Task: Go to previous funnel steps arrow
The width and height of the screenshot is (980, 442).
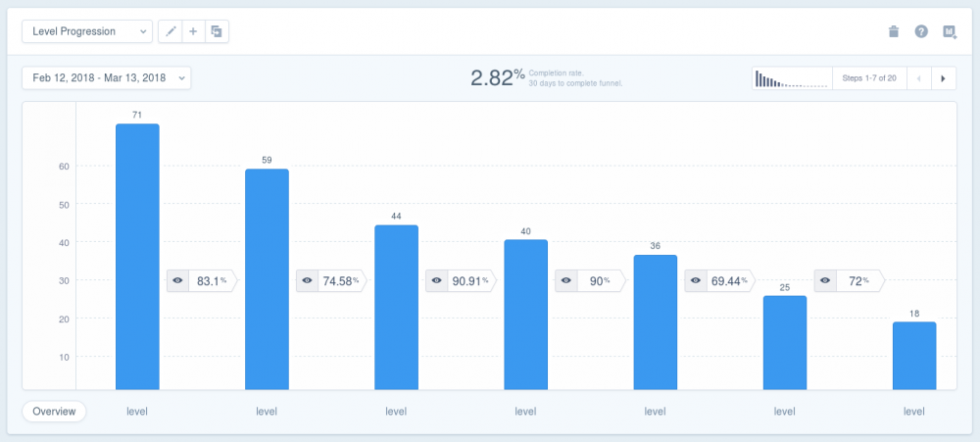Action: click(x=919, y=78)
